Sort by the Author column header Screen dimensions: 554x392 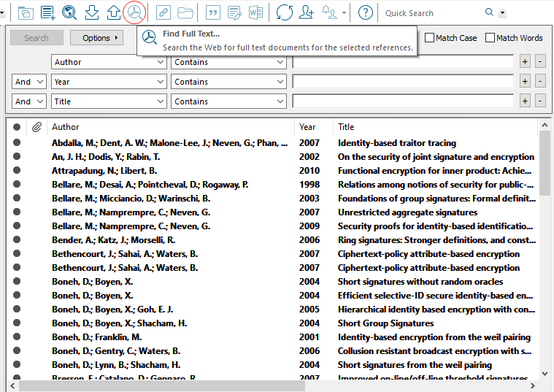coord(171,127)
